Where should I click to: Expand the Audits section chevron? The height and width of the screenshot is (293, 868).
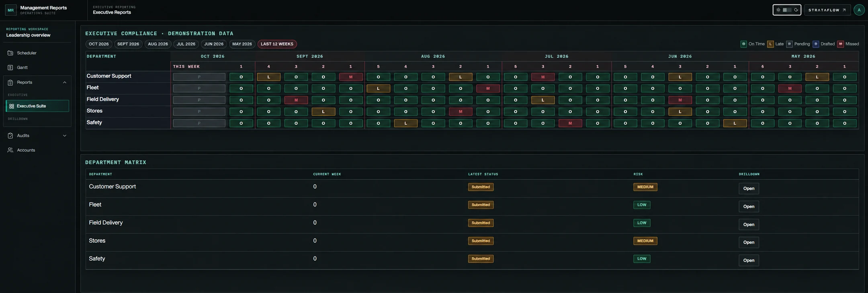64,136
